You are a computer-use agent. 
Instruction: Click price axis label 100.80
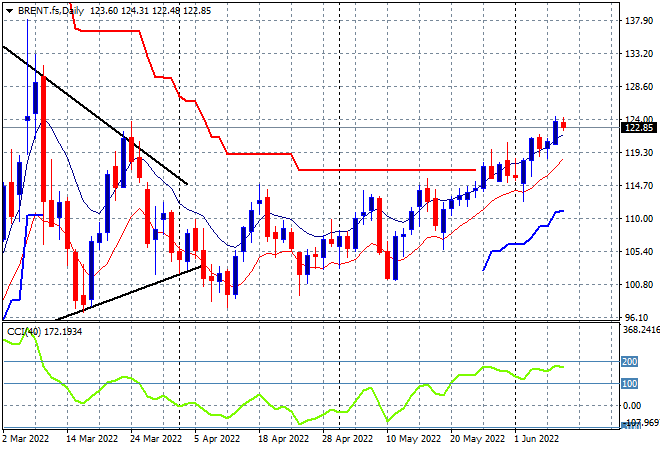[x=639, y=285]
